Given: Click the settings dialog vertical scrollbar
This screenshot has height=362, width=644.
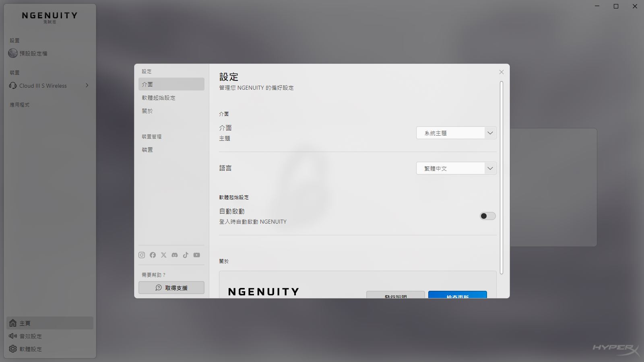Looking at the screenshot, I should [x=502, y=178].
